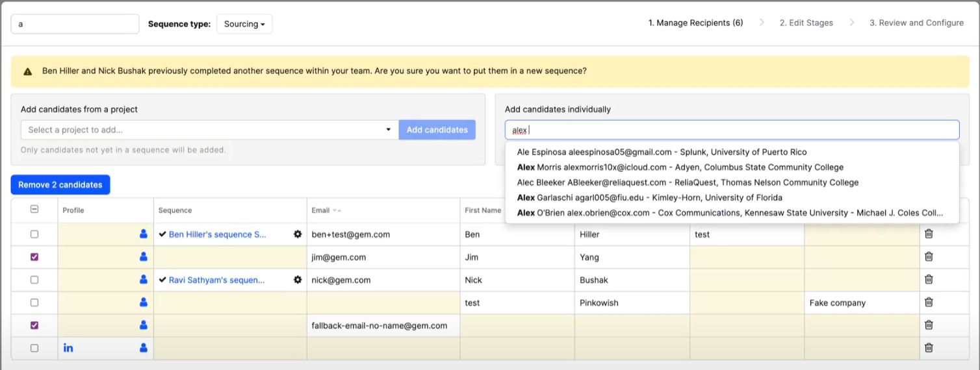
Task: Open Ben Hiller's sequence link
Action: point(217,234)
